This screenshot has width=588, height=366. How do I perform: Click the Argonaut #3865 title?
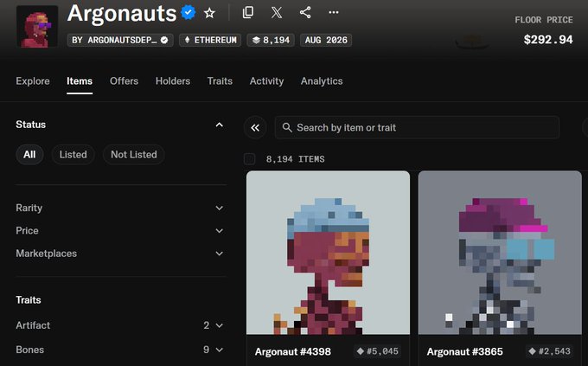pos(464,352)
